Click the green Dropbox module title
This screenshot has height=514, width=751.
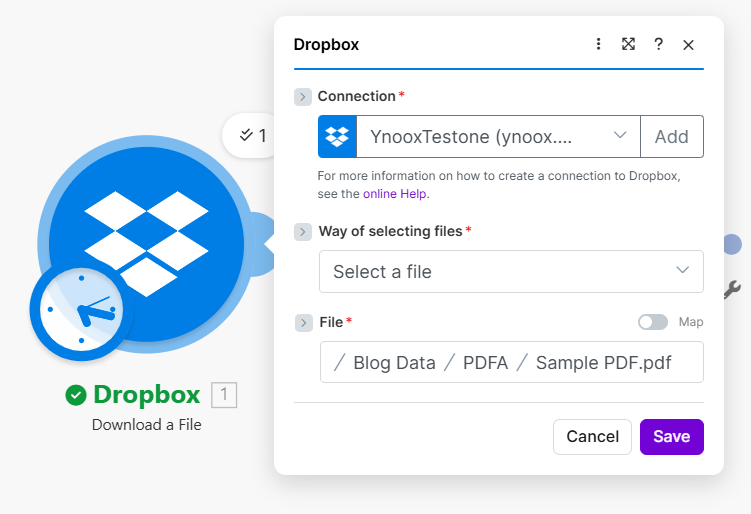(x=147, y=395)
